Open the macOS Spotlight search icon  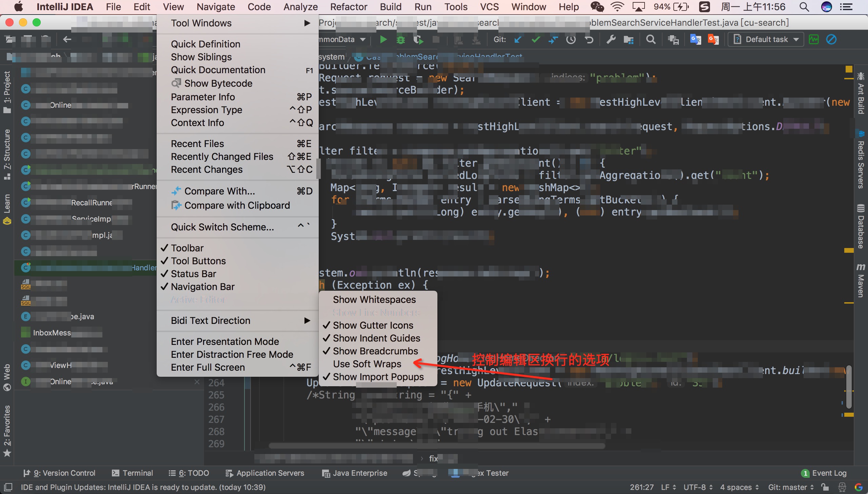pos(804,7)
